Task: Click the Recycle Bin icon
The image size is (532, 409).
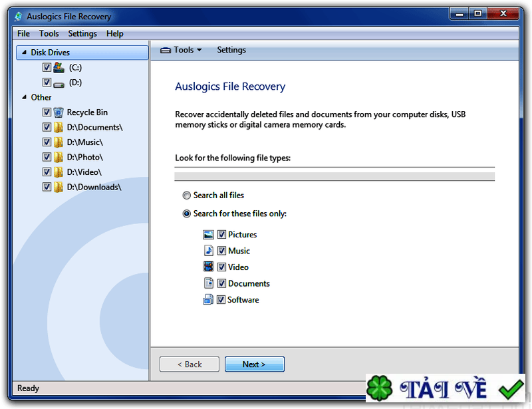Action: 59,112
